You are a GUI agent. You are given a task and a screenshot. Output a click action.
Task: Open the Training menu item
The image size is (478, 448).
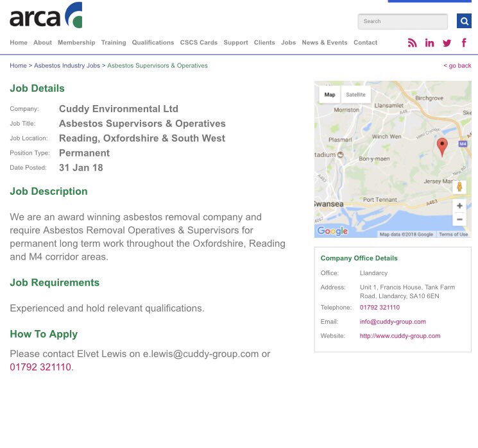114,43
